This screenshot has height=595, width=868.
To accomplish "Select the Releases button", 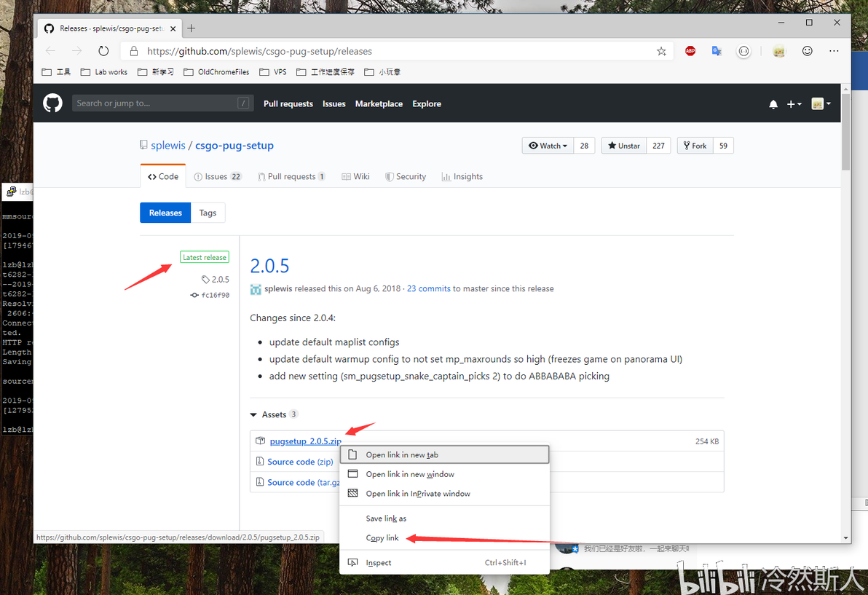I will tap(165, 213).
